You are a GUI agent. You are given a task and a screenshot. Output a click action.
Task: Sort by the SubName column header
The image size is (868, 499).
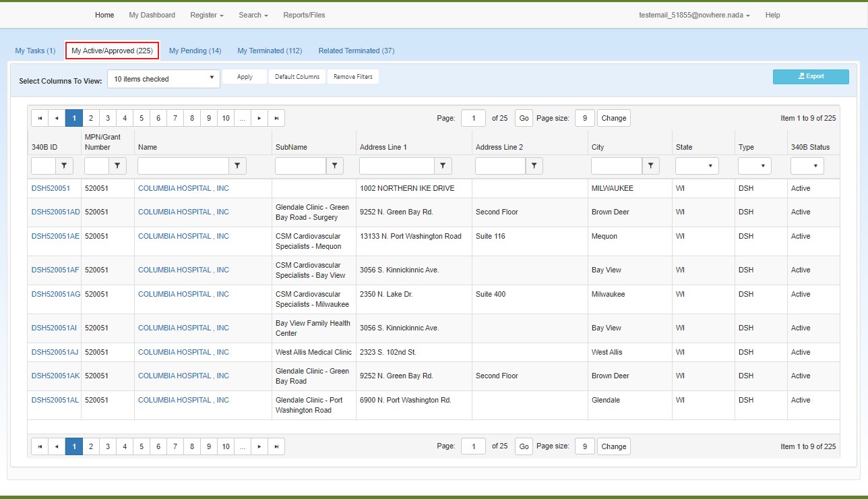pos(291,147)
